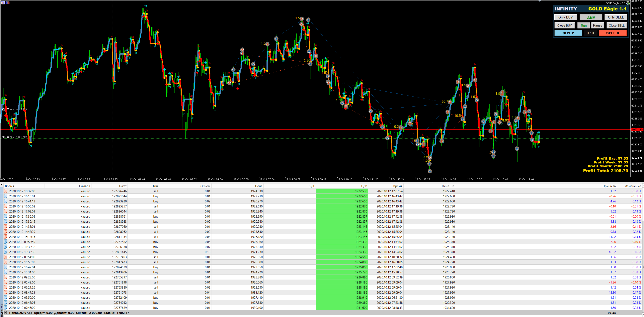Toggle the ANY direction mode
644x317 pixels.
click(591, 18)
